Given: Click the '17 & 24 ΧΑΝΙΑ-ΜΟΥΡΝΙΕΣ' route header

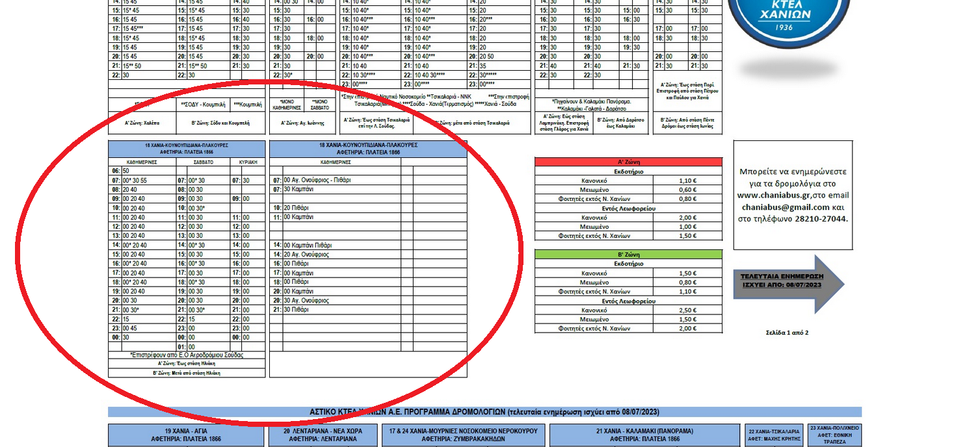Looking at the screenshot, I should coord(464,435).
